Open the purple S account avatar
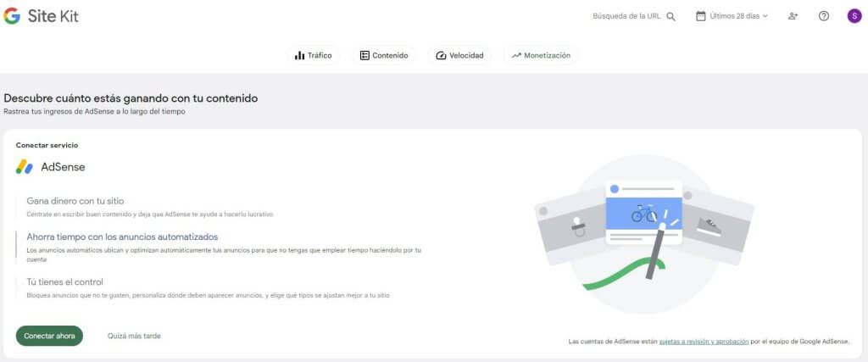Viewport: 868px width, 362px height. 854,16
